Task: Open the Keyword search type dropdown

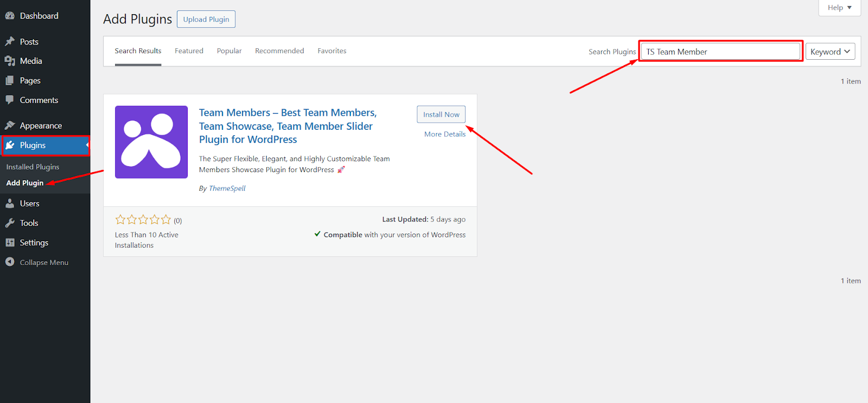Action: tap(830, 52)
